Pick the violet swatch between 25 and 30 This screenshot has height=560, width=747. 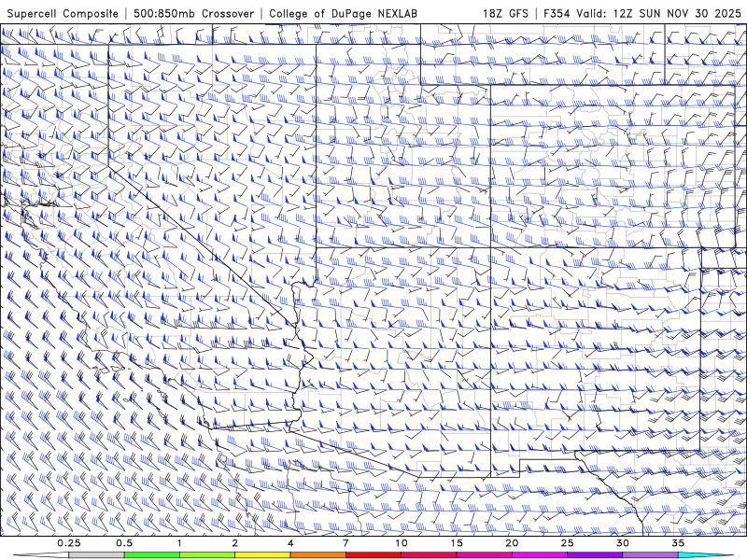pyautogui.click(x=595, y=555)
